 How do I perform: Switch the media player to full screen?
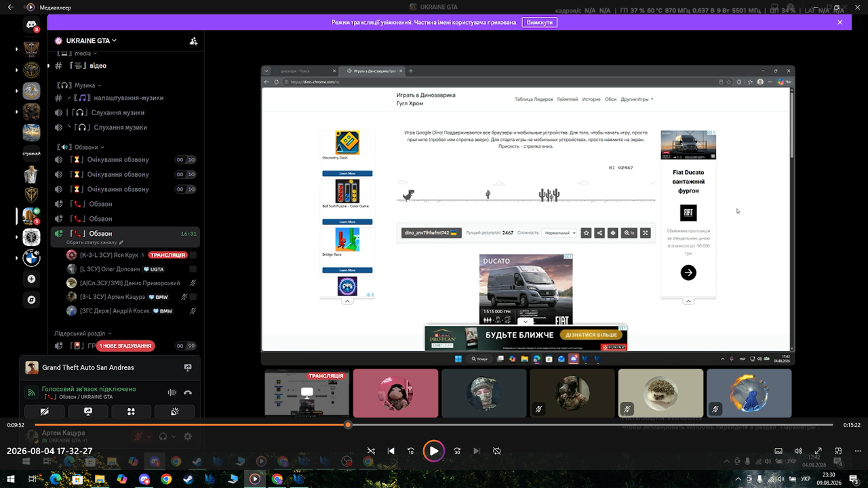coord(818,451)
